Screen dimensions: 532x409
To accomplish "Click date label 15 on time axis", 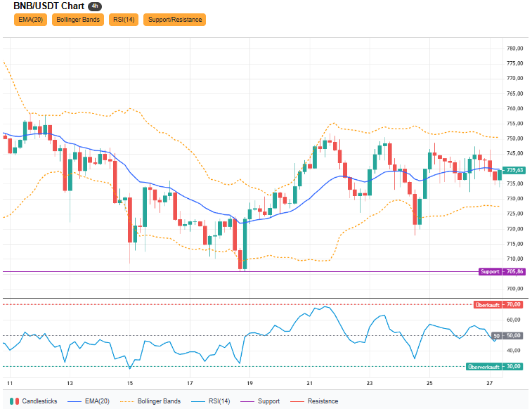I will [130, 383].
